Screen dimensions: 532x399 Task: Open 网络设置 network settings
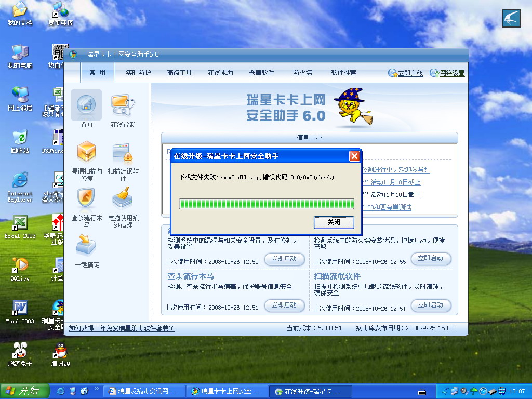pyautogui.click(x=447, y=73)
